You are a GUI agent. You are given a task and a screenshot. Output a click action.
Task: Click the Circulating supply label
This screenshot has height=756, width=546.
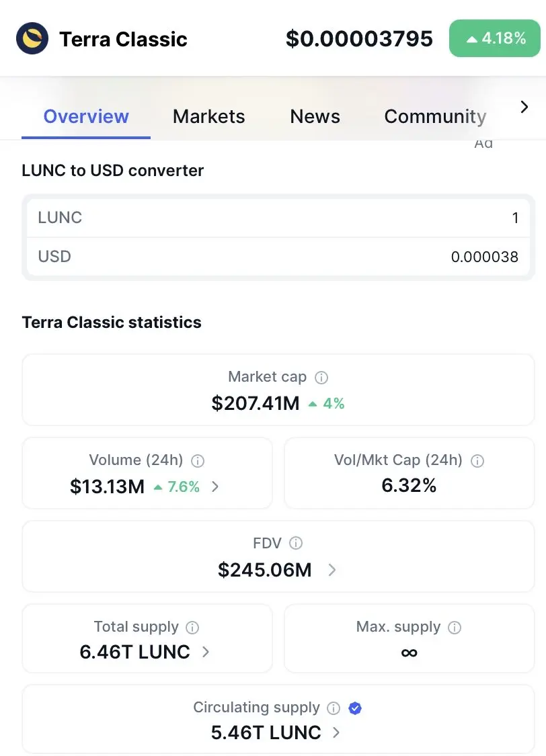tap(257, 708)
